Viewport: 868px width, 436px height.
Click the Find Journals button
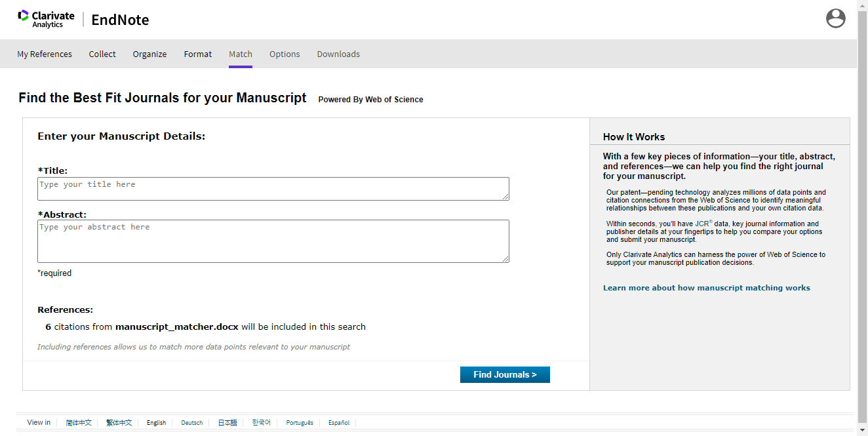[x=505, y=374]
